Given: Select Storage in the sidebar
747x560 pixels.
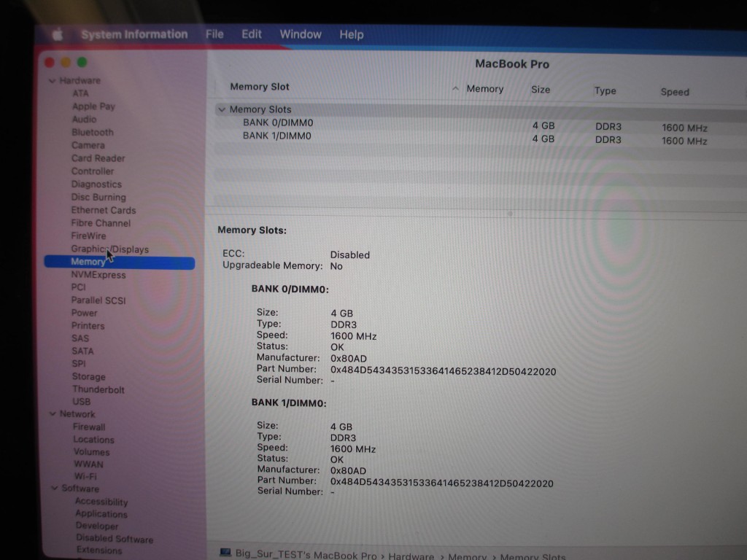Looking at the screenshot, I should (x=88, y=376).
